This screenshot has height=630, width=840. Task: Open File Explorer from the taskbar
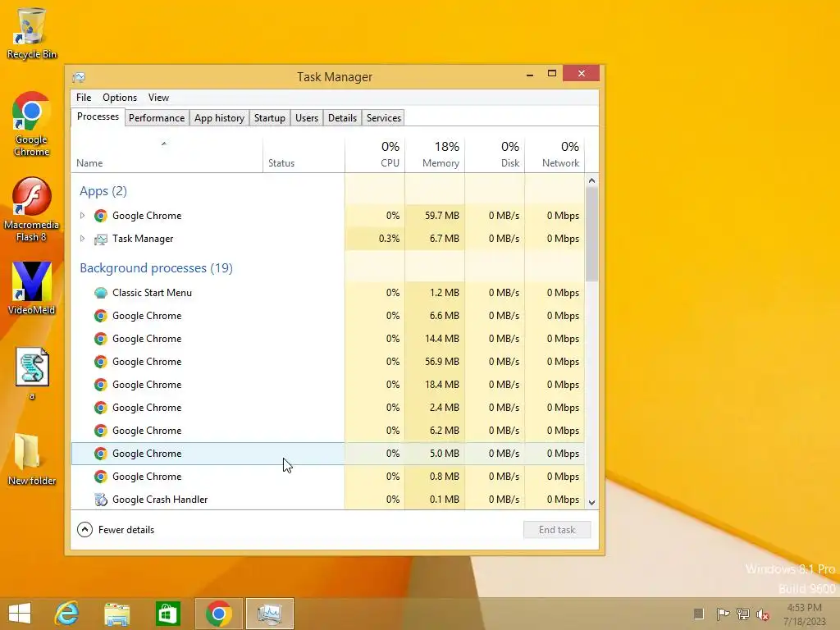[116, 614]
